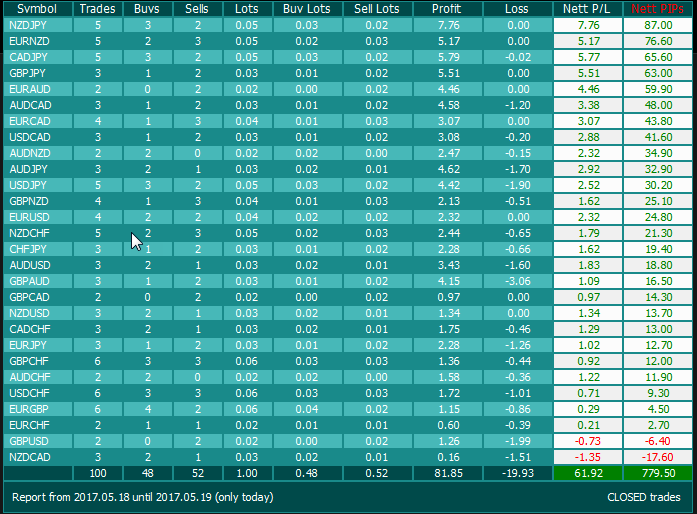Select the USDCHF symbol cell
This screenshot has height=514, width=697.
pyautogui.click(x=37, y=394)
